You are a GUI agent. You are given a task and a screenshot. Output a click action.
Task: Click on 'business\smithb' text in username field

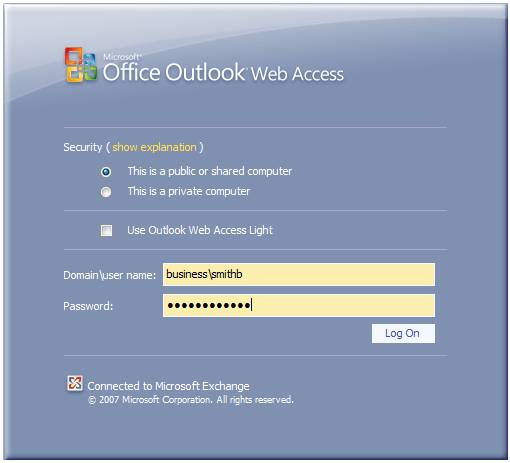click(x=204, y=274)
